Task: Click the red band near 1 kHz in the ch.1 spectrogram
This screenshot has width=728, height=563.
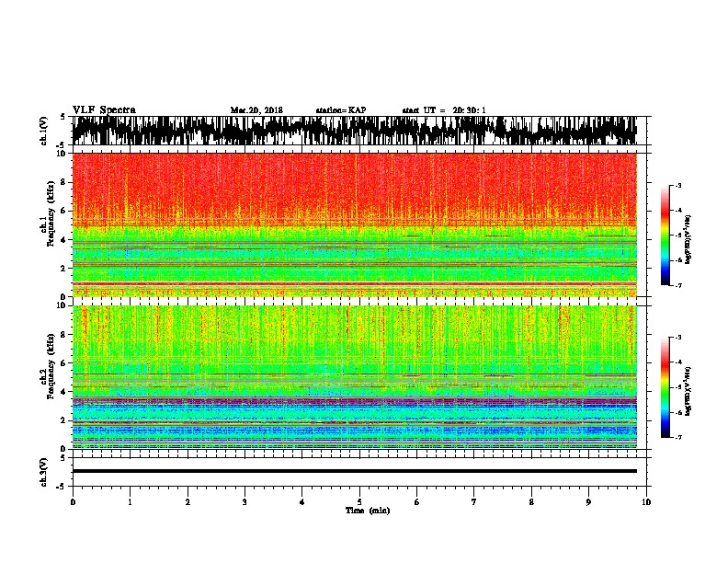Action: 354,283
